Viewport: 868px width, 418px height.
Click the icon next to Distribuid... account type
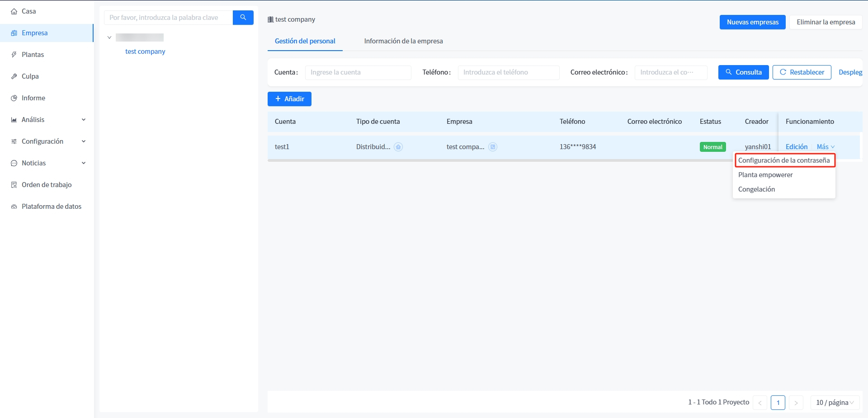[x=398, y=147]
